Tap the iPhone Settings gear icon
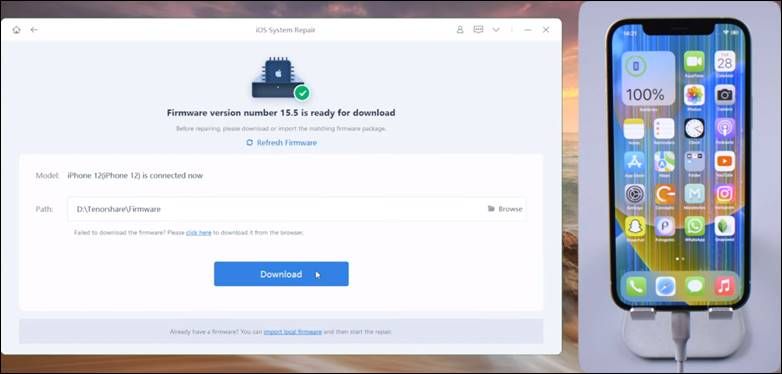Image resolution: width=782 pixels, height=374 pixels. [635, 194]
